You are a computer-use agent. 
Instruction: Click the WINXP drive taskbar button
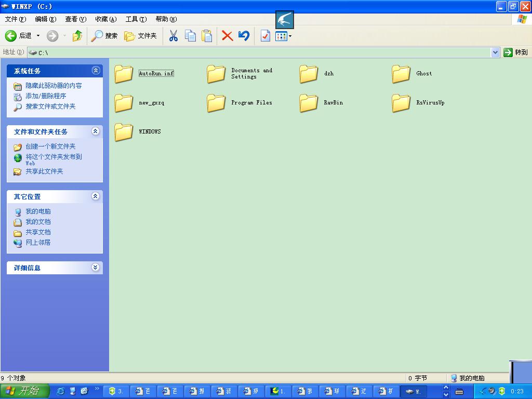click(x=413, y=391)
